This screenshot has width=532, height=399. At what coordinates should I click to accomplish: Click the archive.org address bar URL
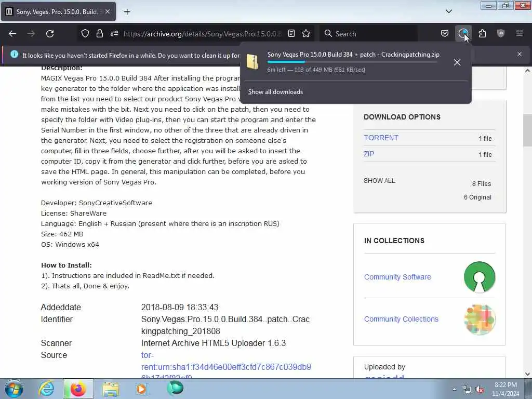(202, 34)
